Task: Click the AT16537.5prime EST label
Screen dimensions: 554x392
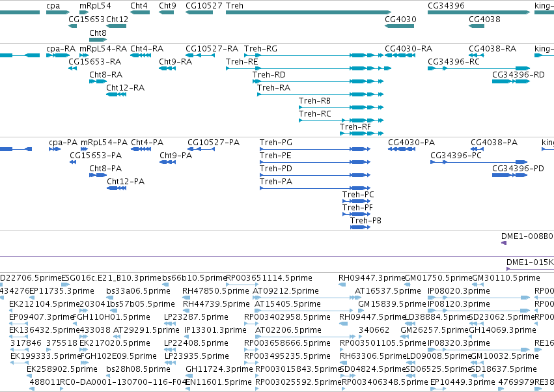Action: pyautogui.click(x=388, y=291)
